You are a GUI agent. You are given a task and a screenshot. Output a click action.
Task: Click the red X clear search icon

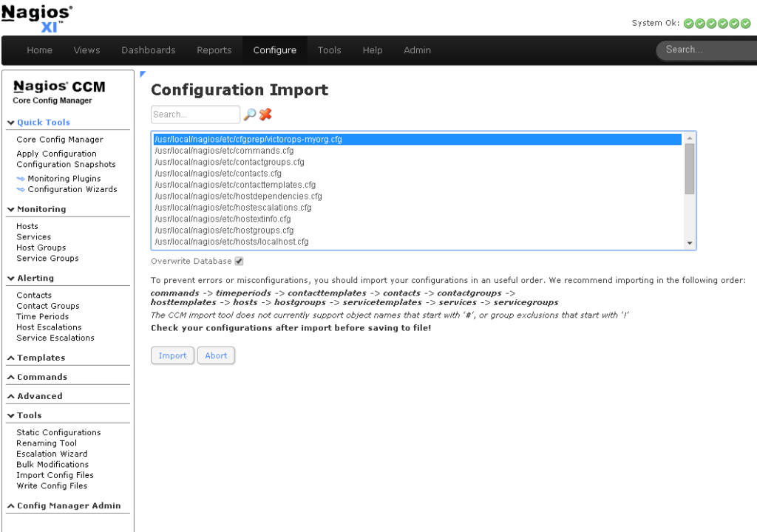265,115
